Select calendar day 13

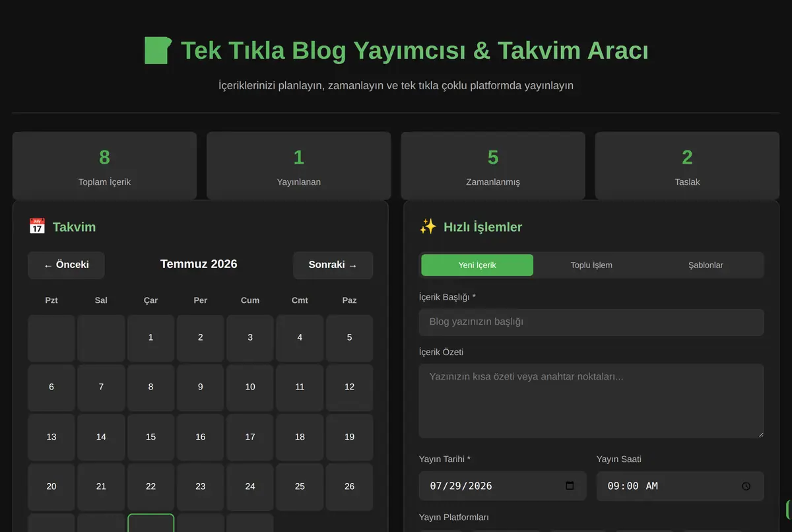[51, 437]
